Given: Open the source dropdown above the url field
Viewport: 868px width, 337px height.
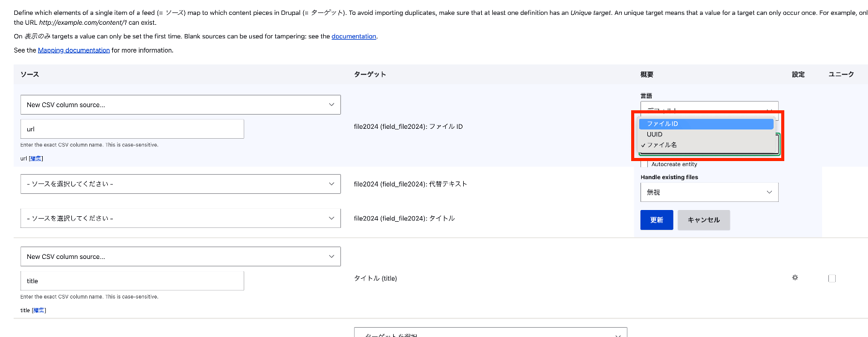Looking at the screenshot, I should pyautogui.click(x=180, y=105).
